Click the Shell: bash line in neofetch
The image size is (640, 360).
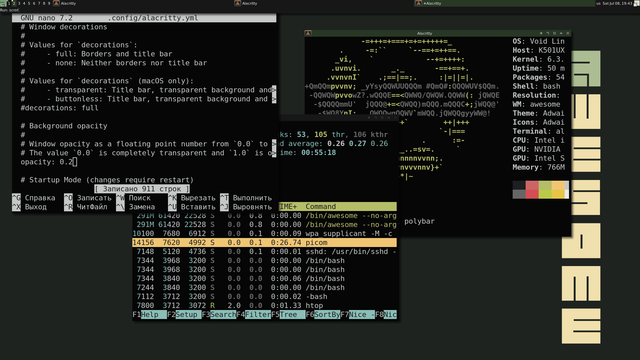537,87
